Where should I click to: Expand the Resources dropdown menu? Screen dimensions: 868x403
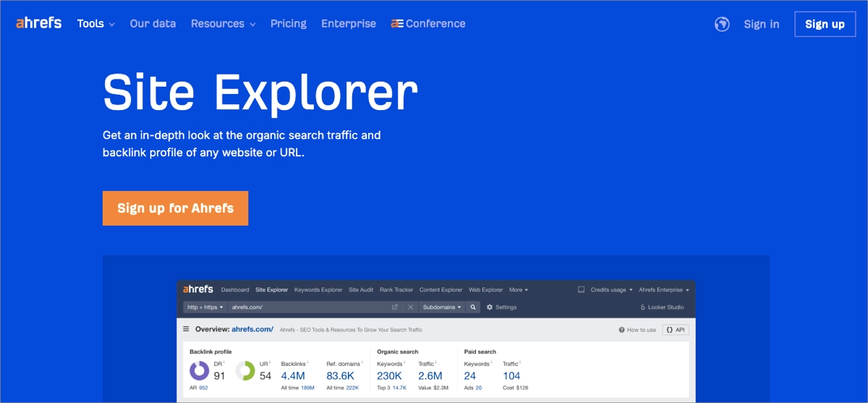coord(223,24)
